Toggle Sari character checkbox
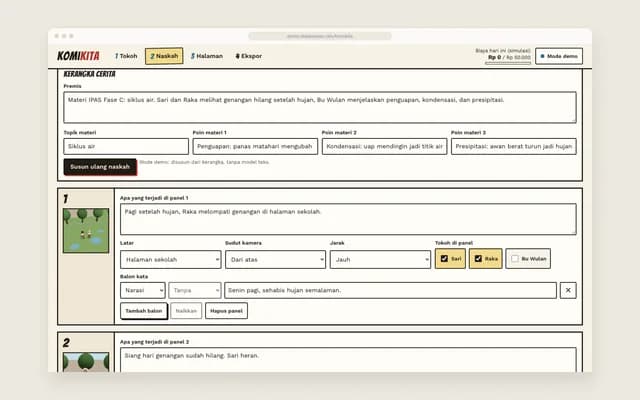Image resolution: width=640 pixels, height=400 pixels. [450, 259]
